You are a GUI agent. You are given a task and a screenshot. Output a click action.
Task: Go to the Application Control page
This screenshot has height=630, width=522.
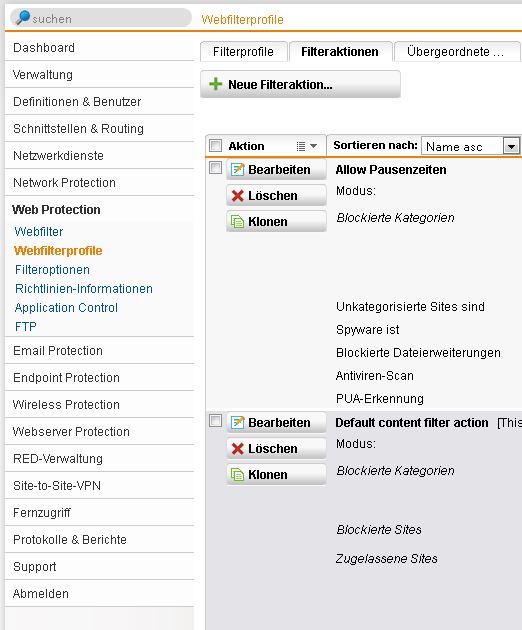point(66,308)
